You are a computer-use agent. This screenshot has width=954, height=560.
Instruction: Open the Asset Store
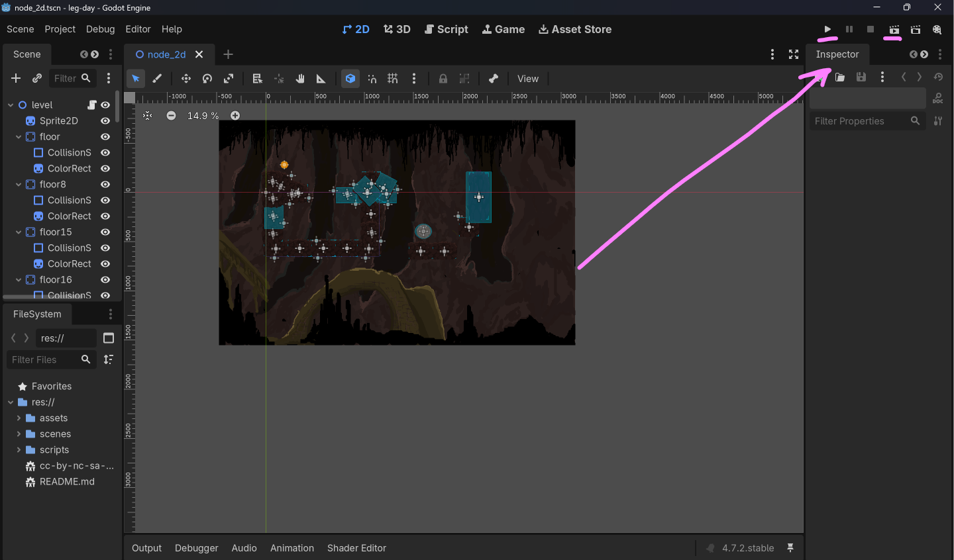(575, 29)
